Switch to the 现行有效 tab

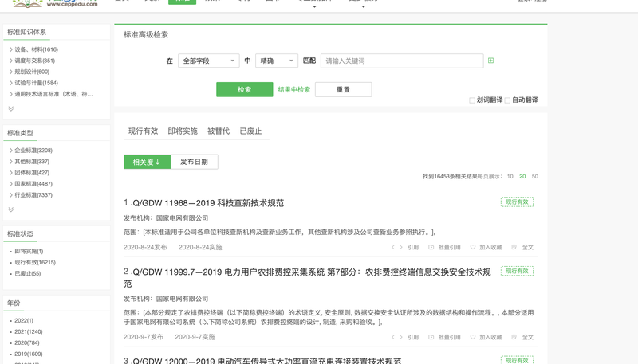point(144,131)
